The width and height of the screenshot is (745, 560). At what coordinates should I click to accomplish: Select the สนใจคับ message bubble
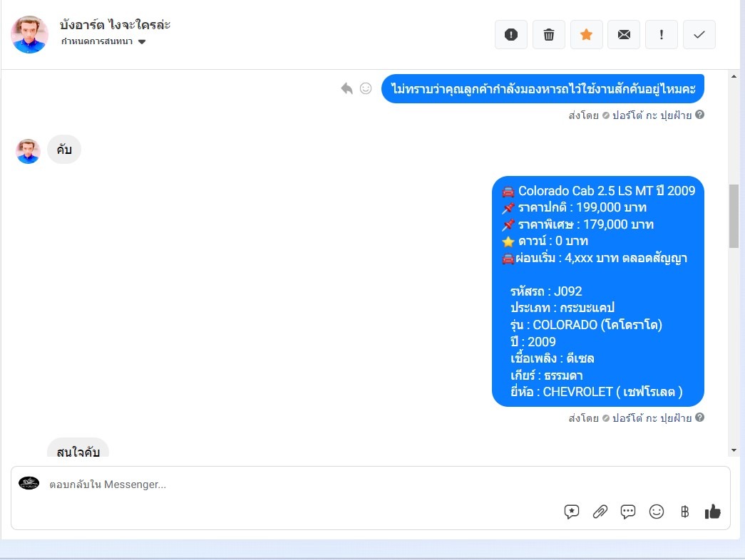pos(78,448)
